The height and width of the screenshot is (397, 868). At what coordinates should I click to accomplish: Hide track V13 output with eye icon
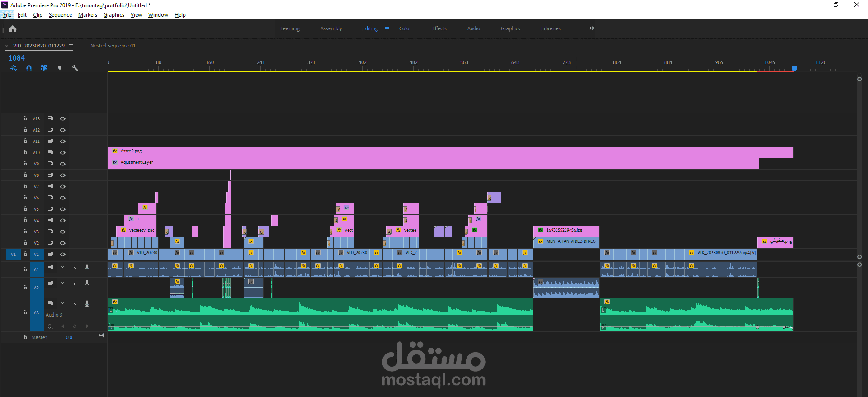click(x=63, y=118)
